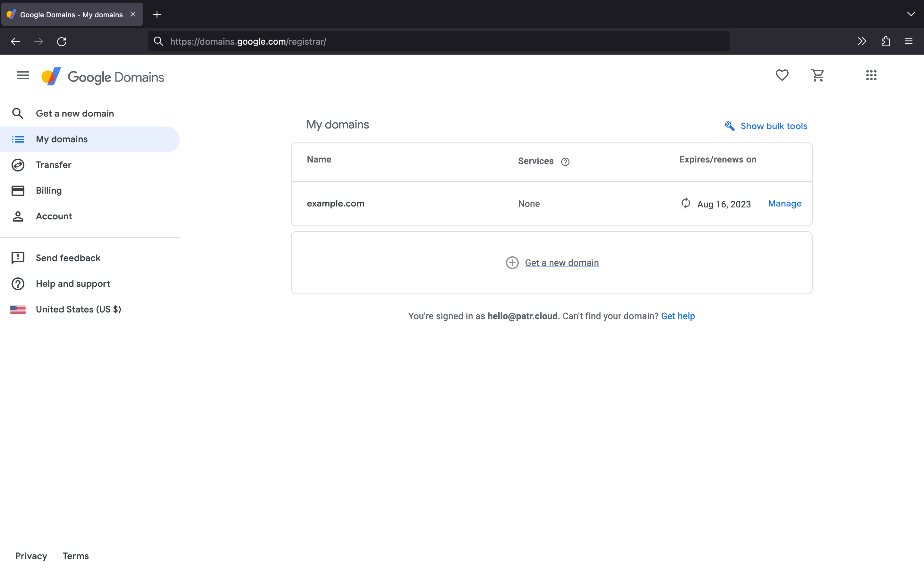This screenshot has width=924, height=578.
Task: Click the Google Domains logo
Action: click(103, 76)
